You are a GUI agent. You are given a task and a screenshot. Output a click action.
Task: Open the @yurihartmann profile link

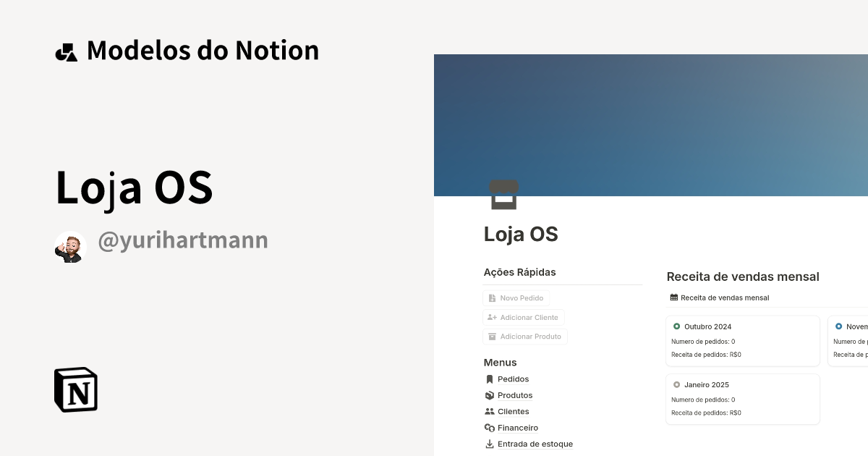182,239
